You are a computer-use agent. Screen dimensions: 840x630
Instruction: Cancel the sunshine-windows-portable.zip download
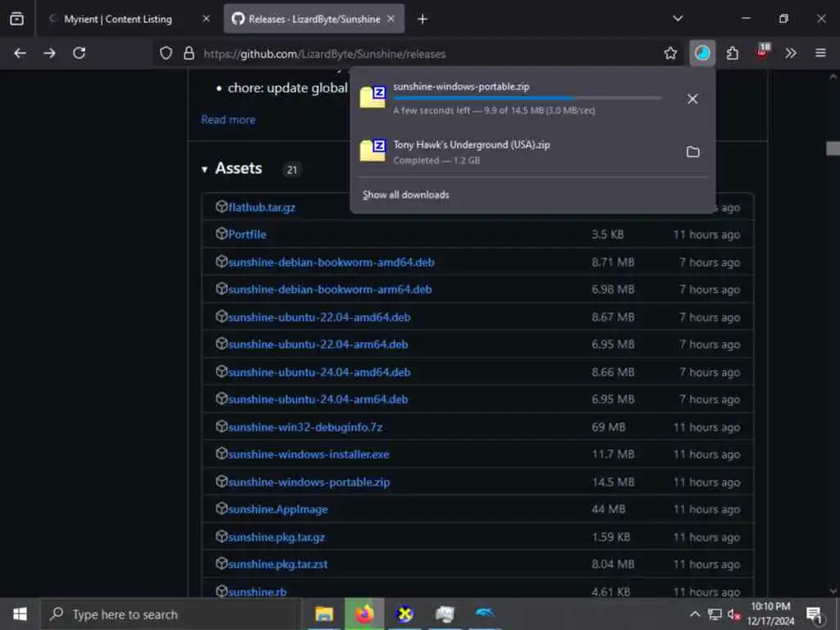point(692,98)
